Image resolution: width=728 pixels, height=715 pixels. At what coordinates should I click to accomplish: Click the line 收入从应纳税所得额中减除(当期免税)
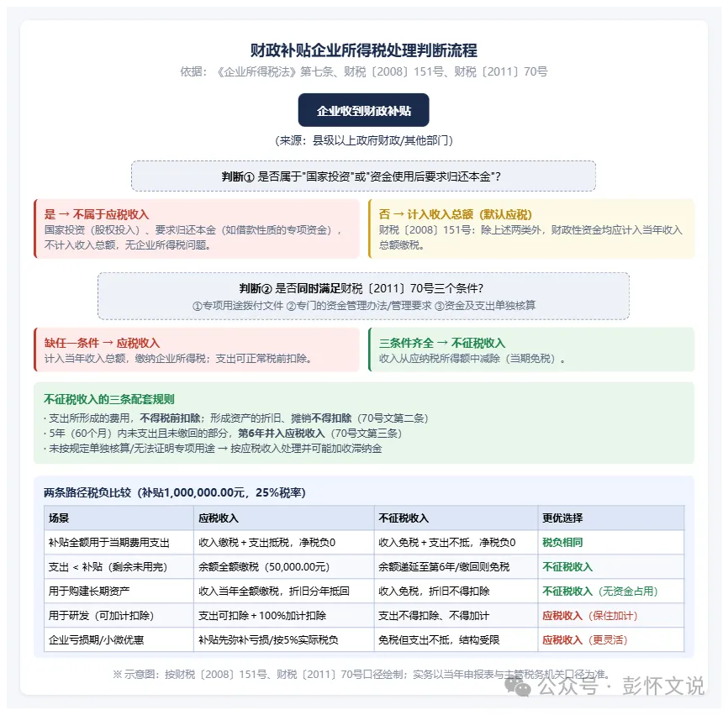pos(472,358)
